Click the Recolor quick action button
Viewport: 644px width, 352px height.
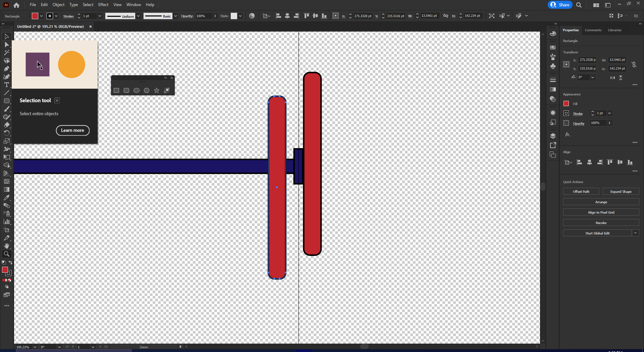(601, 222)
